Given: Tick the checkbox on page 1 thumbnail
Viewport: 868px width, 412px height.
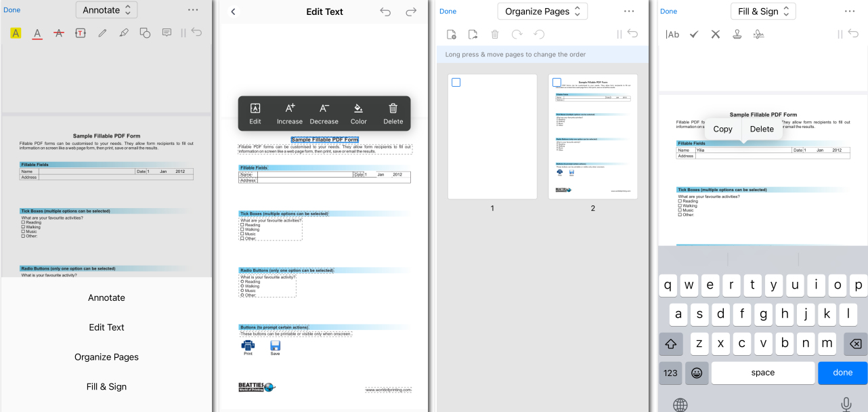Looking at the screenshot, I should coord(456,82).
